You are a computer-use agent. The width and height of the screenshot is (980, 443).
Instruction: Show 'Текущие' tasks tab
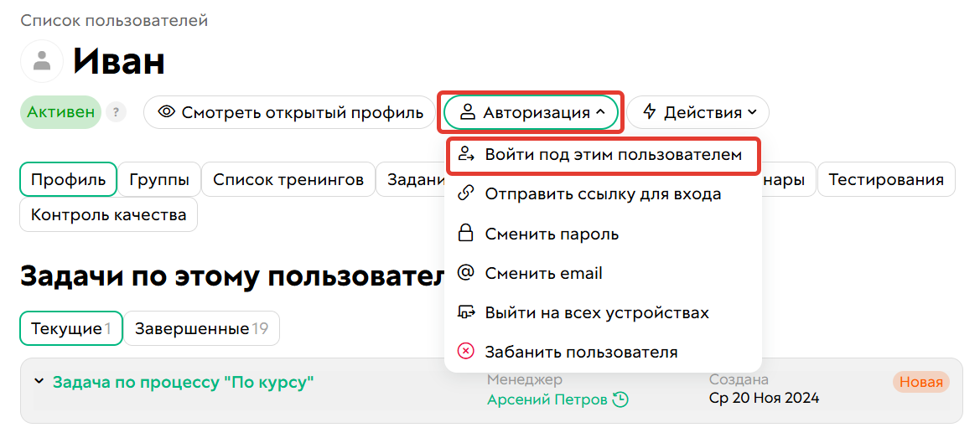pos(71,328)
